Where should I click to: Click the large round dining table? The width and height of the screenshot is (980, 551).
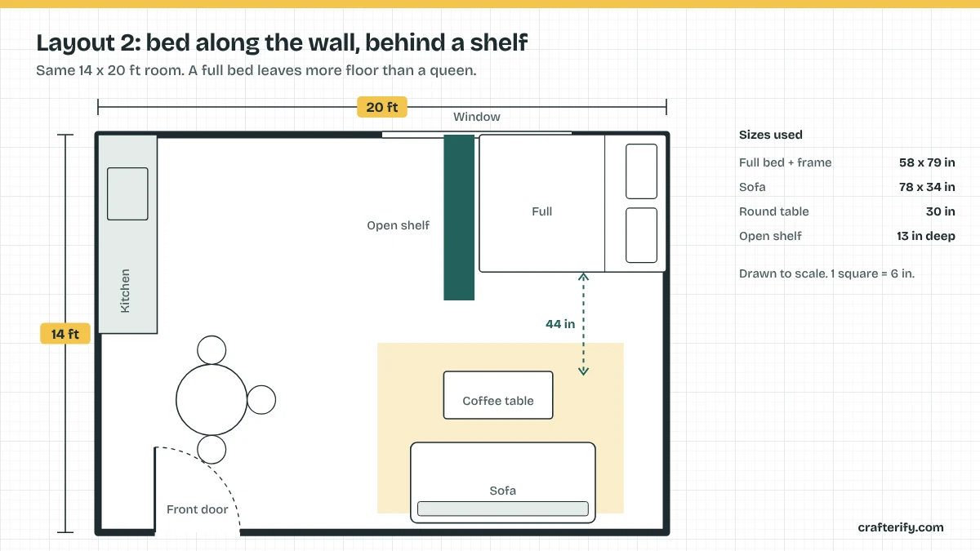tap(212, 399)
